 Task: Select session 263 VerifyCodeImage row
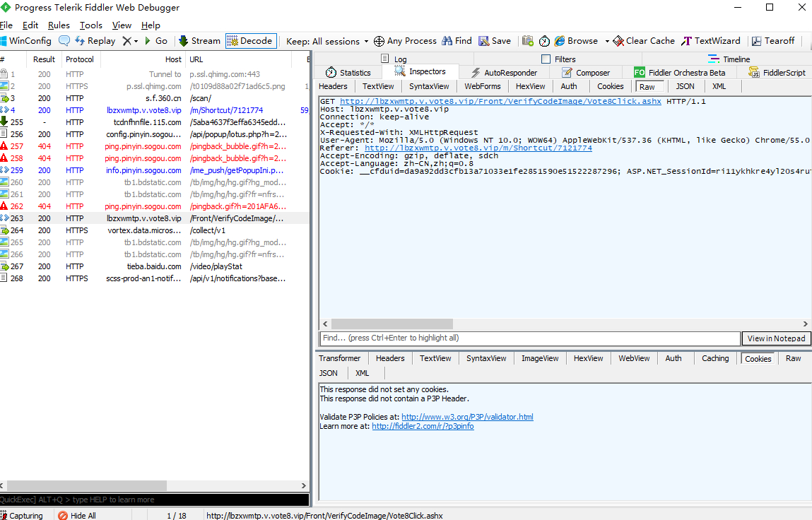pyautogui.click(x=154, y=218)
